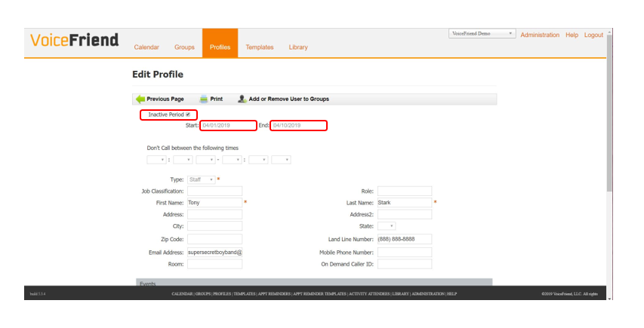Click the First Name field containing Tony
Viewport: 644px width, 328px height.
click(x=215, y=203)
